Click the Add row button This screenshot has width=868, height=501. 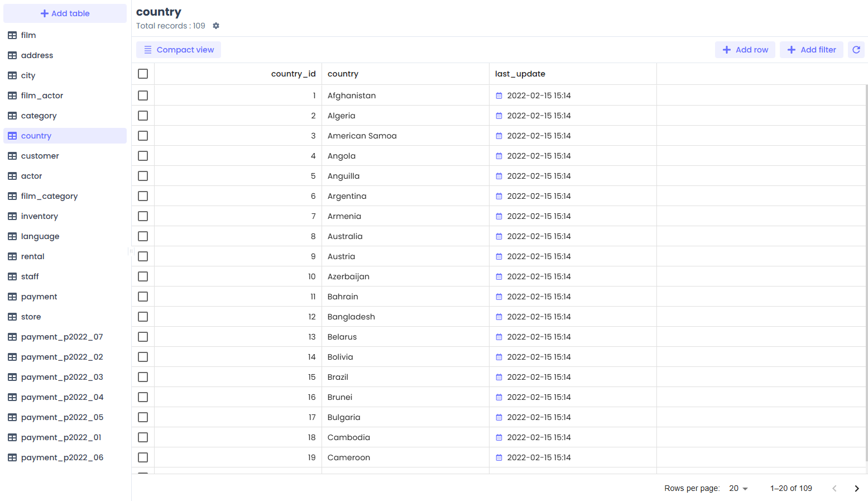(x=745, y=50)
